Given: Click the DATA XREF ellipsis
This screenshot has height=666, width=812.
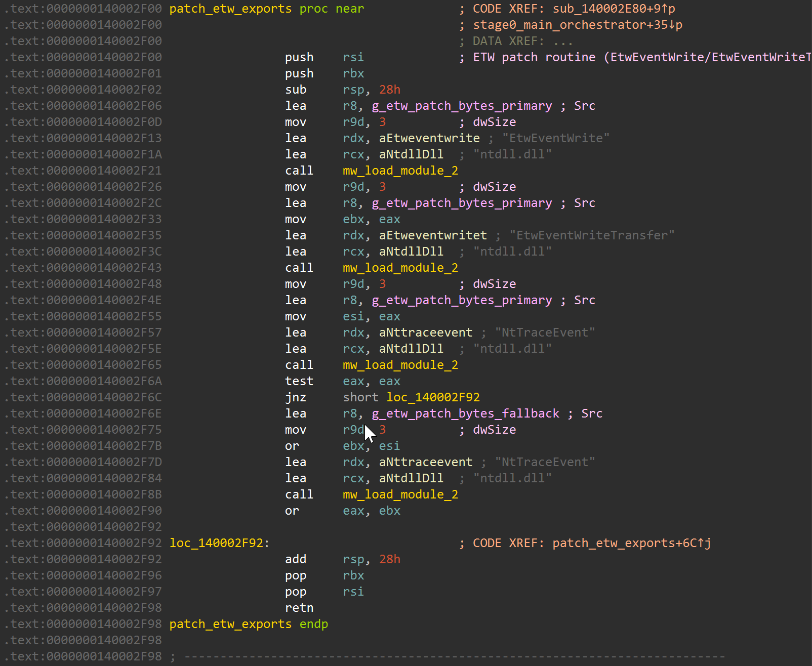Looking at the screenshot, I should click(563, 41).
